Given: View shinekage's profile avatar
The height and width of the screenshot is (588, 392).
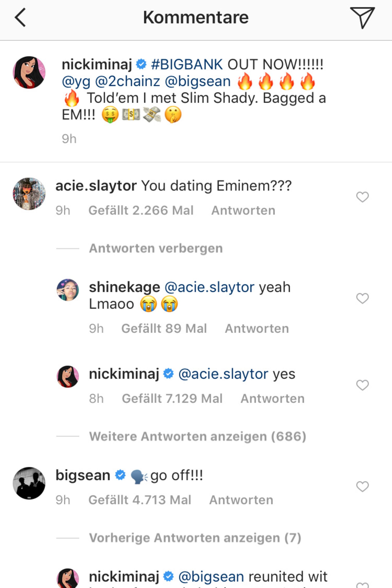Looking at the screenshot, I should (x=68, y=290).
